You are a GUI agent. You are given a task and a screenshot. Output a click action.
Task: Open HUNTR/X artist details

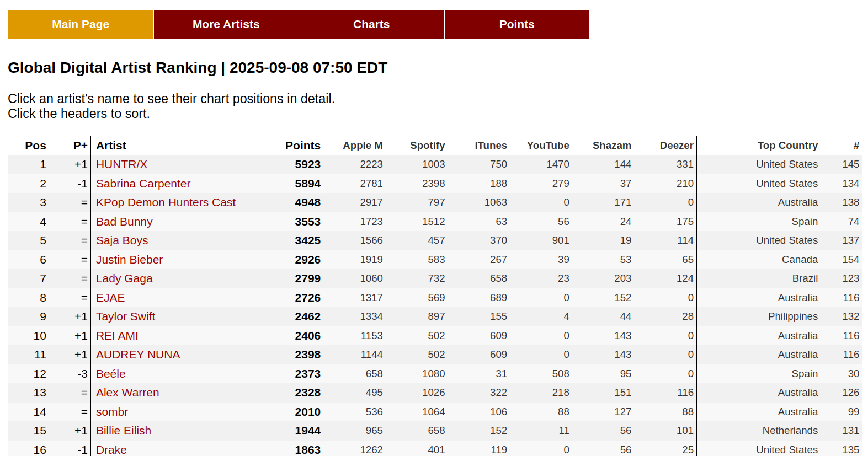pyautogui.click(x=121, y=164)
